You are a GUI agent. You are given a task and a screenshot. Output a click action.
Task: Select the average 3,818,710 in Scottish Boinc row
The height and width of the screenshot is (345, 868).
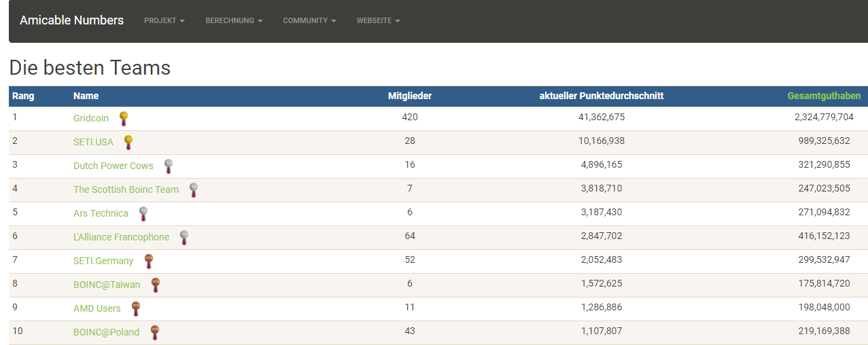[x=602, y=188]
